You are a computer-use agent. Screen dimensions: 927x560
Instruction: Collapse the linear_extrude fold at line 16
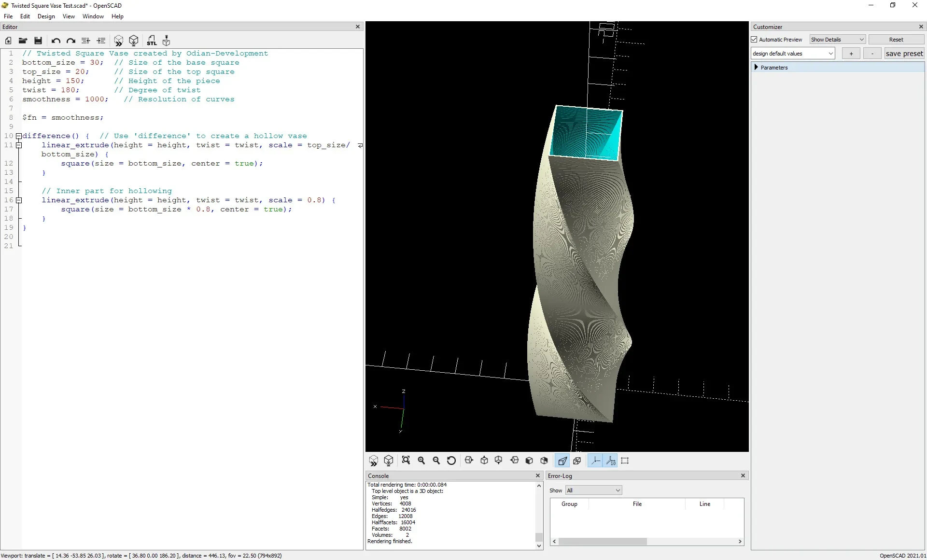click(19, 200)
